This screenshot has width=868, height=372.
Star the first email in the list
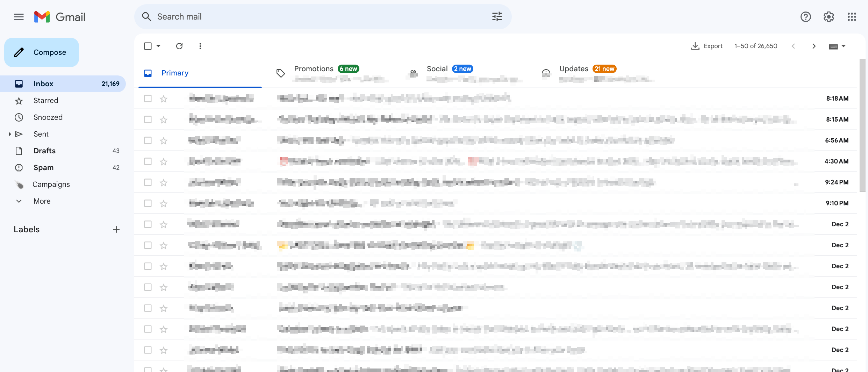pos(163,99)
